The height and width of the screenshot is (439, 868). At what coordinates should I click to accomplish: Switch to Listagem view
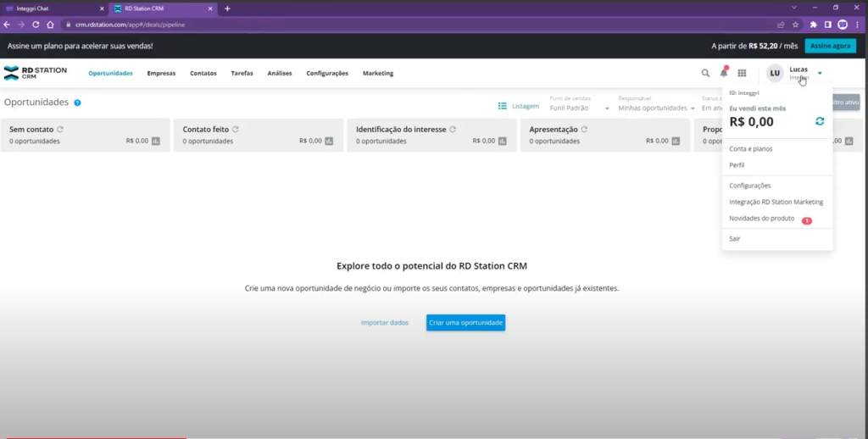(519, 106)
